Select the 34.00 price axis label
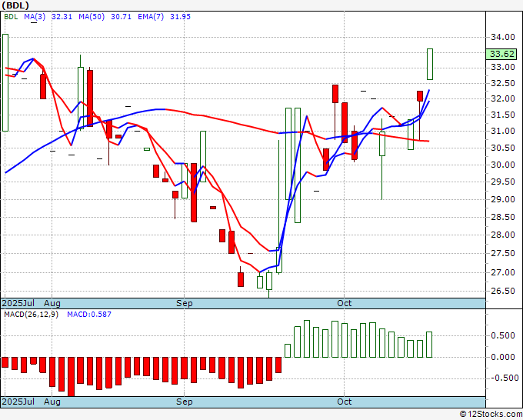The image size is (523, 420). [x=503, y=37]
